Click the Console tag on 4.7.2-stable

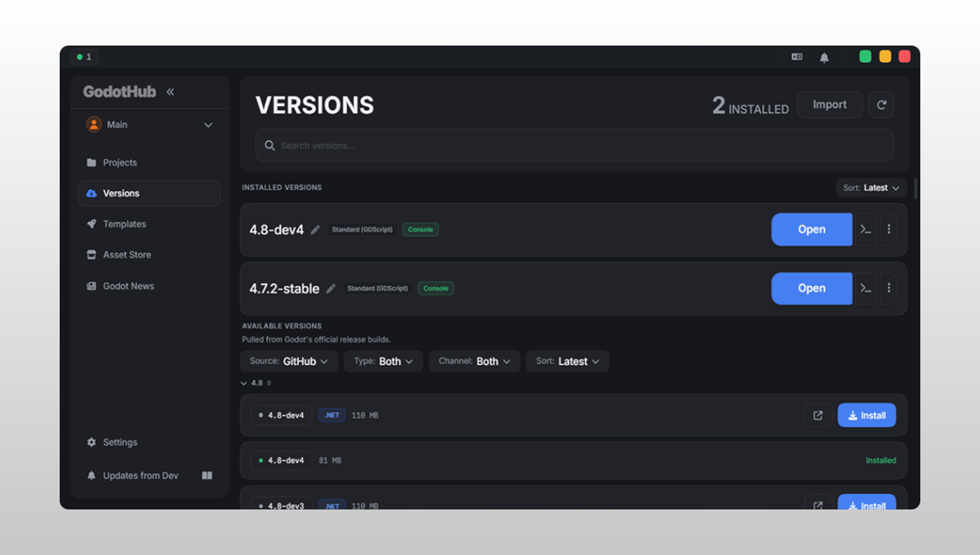(436, 289)
